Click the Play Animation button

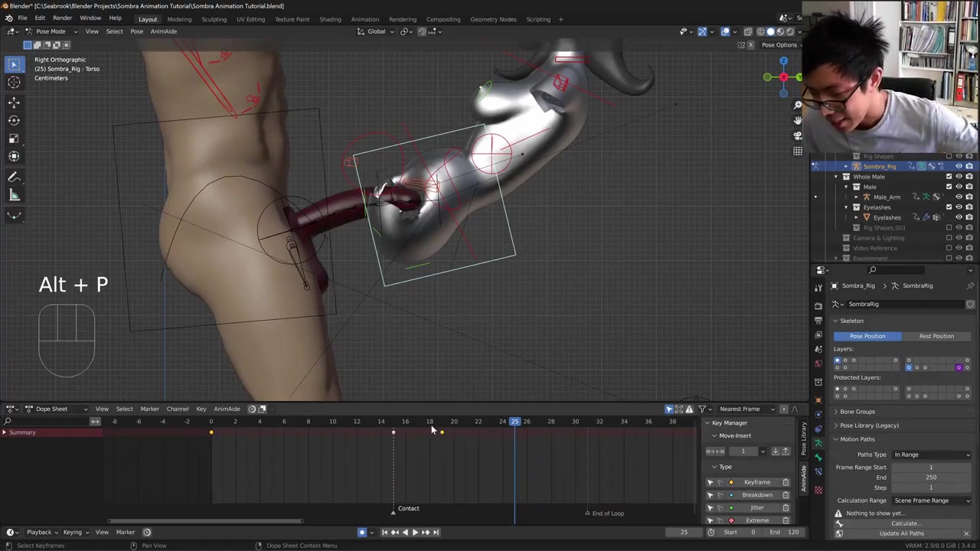pos(414,533)
